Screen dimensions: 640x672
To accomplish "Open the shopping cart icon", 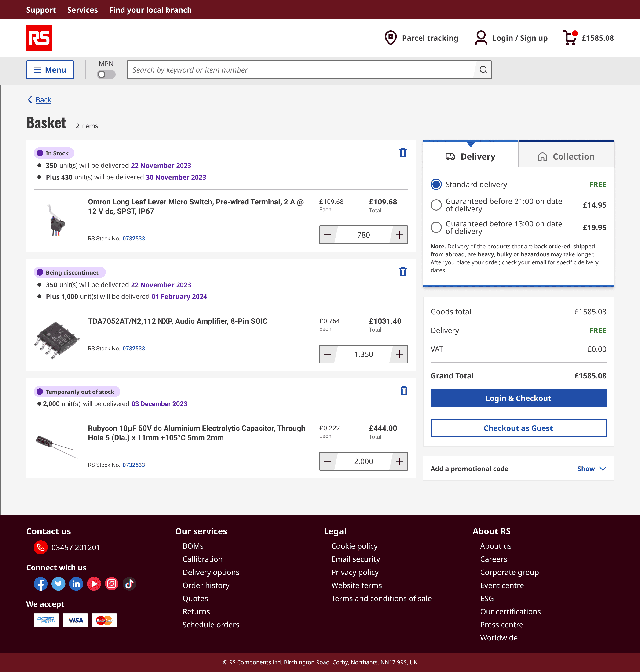I will click(x=569, y=38).
